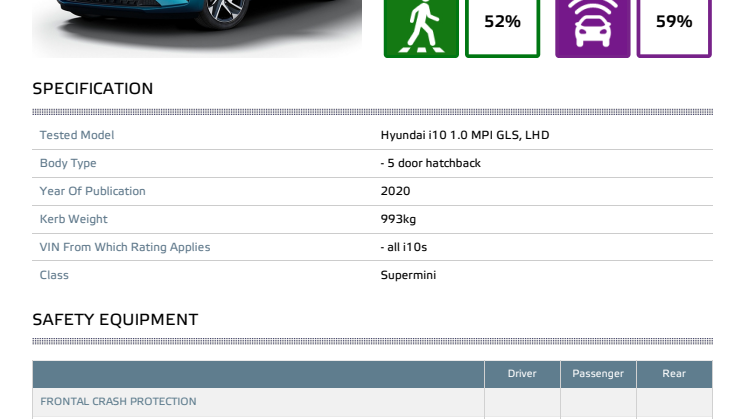Select the Supermini class value
This screenshot has height=419, width=746.
click(408, 275)
